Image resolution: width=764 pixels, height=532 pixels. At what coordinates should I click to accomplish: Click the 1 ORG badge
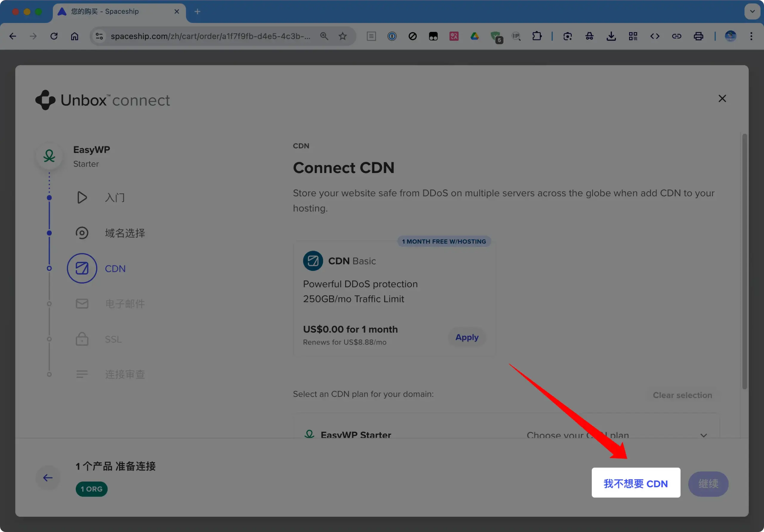[92, 489]
